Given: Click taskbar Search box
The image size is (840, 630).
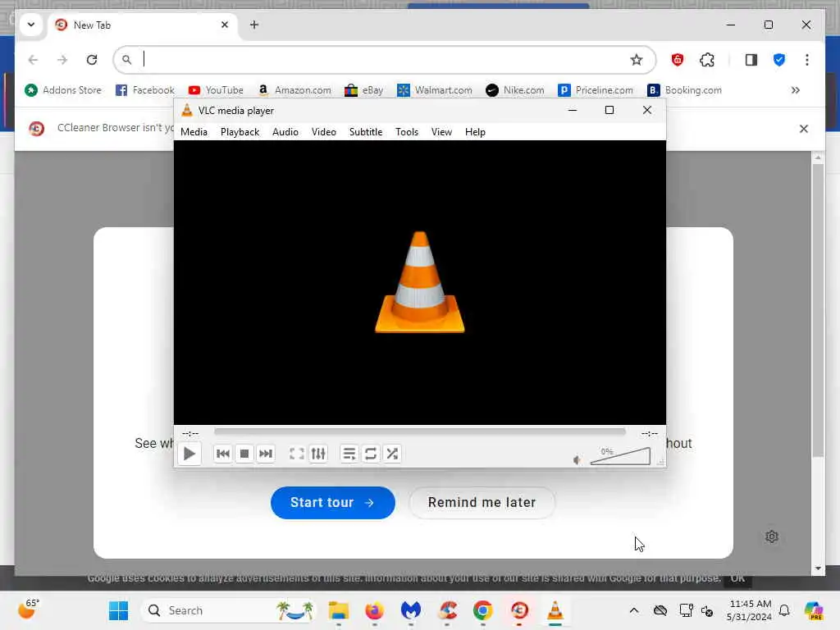Looking at the screenshot, I should 229,610.
